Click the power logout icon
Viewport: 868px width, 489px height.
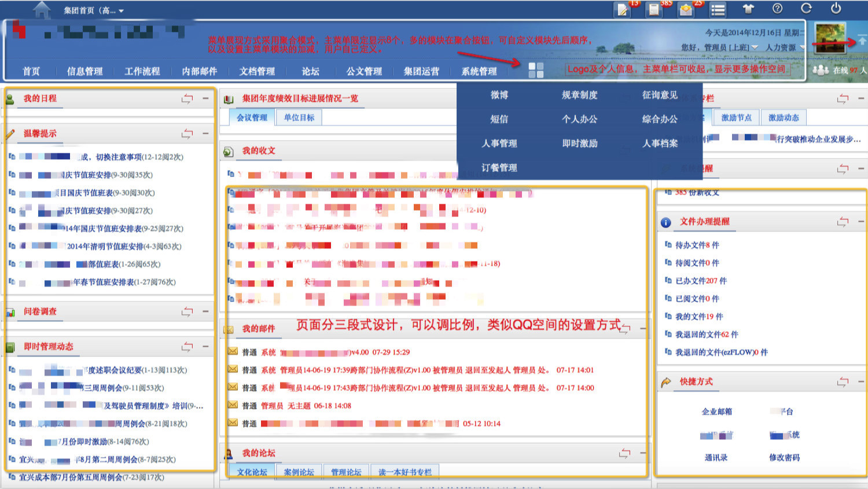[836, 9]
